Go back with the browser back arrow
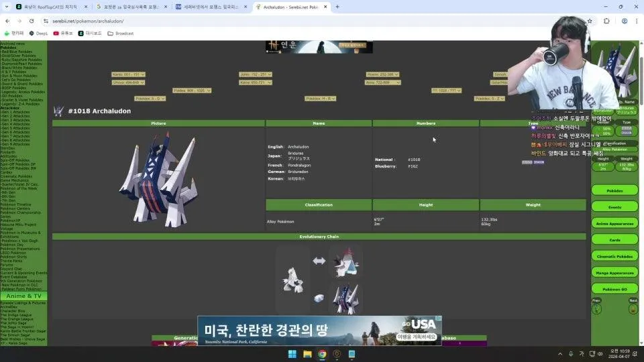 (7, 21)
